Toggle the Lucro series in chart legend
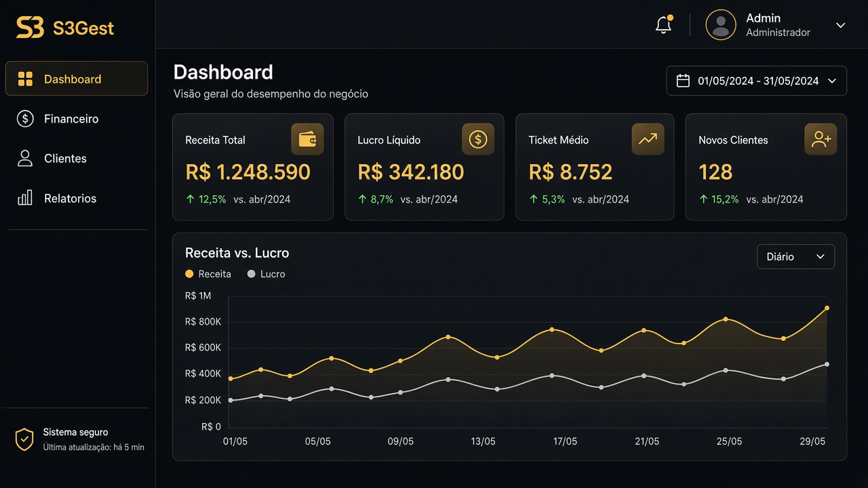Viewport: 868px width, 488px height. (267, 274)
